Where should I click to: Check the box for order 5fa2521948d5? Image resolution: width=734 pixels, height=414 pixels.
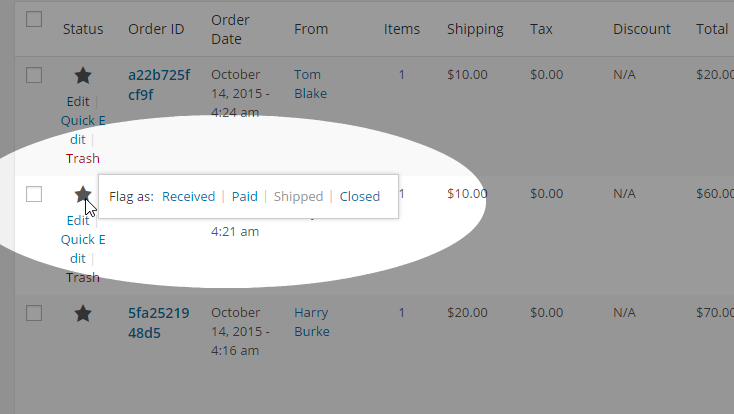(34, 313)
